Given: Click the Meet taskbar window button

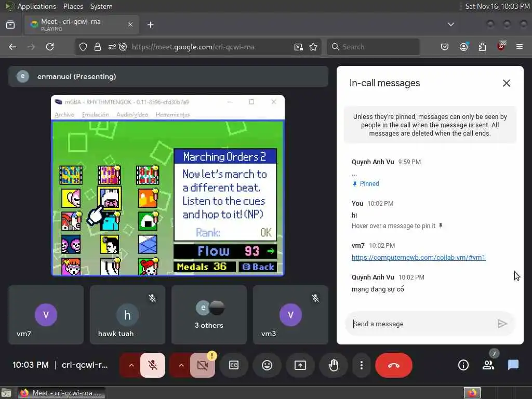Looking at the screenshot, I should pyautogui.click(x=61, y=393).
